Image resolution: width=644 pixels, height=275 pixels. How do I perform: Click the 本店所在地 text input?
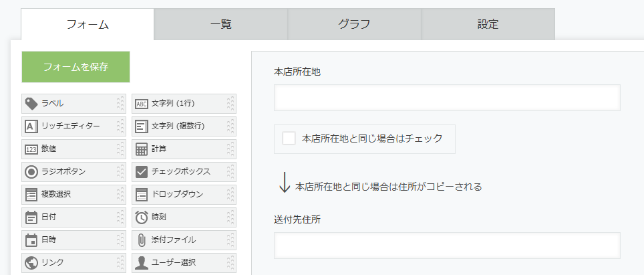point(448,98)
